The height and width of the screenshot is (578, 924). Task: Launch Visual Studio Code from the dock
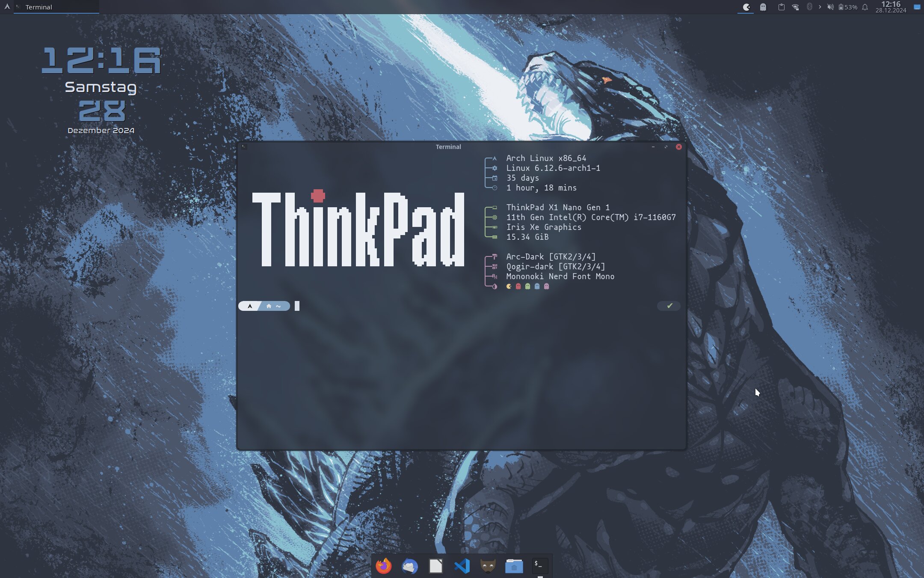coord(462,566)
